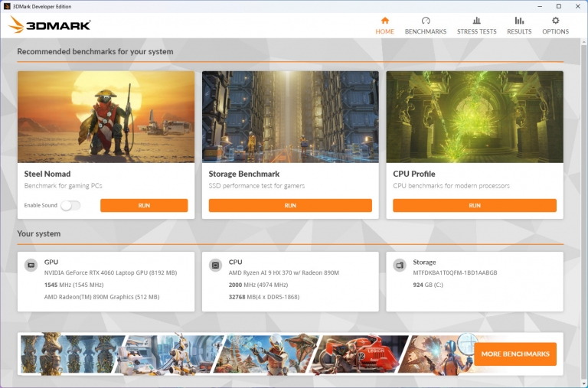Click the GPU chip icon
The image size is (588, 388).
(31, 265)
